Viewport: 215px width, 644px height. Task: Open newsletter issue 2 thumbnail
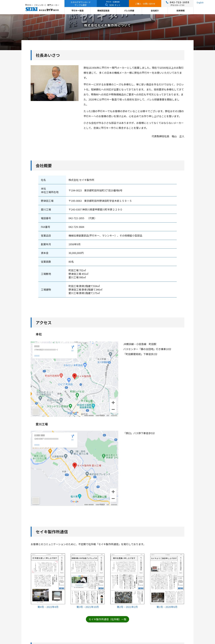click(127, 579)
